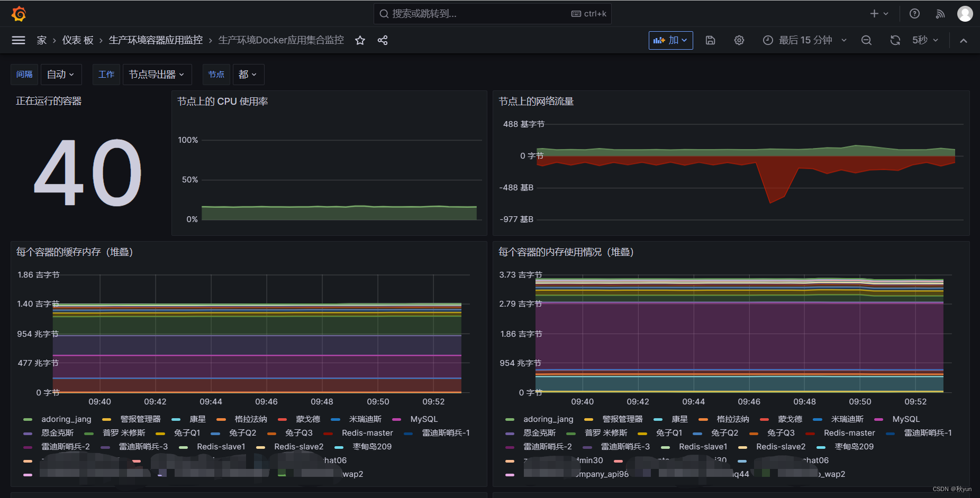
Task: Toggle Redis-master series in cached memory legend
Action: pos(367,433)
